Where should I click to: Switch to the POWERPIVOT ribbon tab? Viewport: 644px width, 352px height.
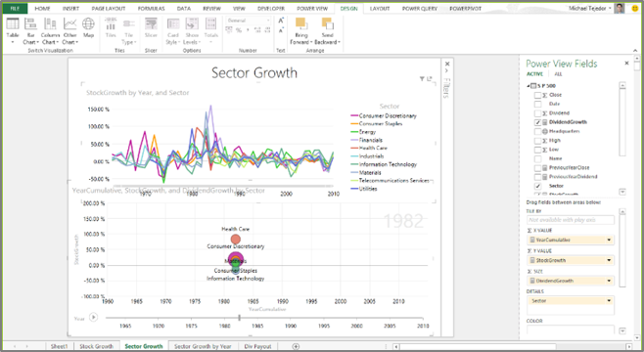point(465,8)
